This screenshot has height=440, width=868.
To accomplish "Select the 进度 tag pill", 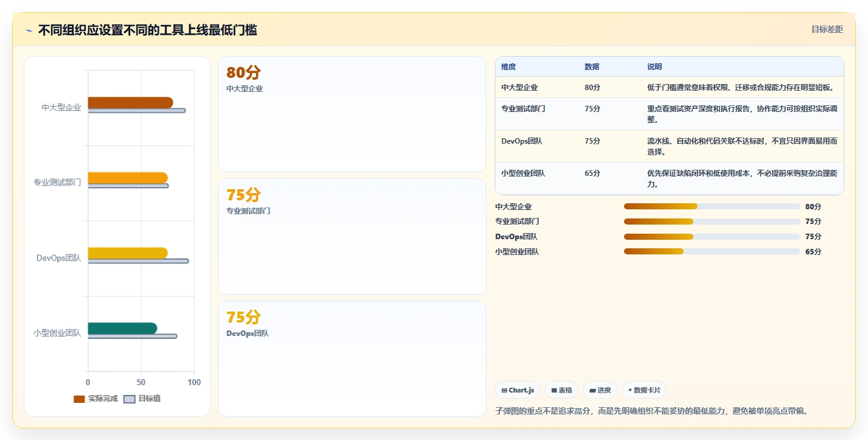I will pos(600,390).
